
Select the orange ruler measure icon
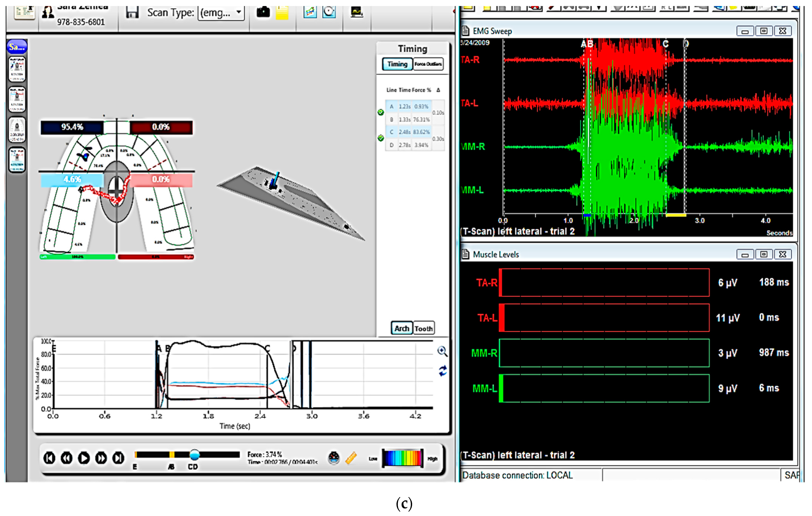[x=351, y=458]
